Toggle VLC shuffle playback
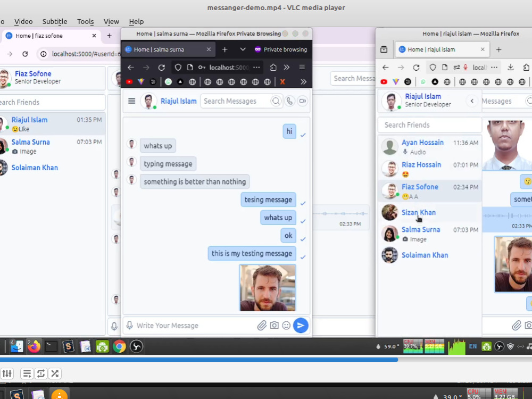The height and width of the screenshot is (399, 532). (x=55, y=373)
